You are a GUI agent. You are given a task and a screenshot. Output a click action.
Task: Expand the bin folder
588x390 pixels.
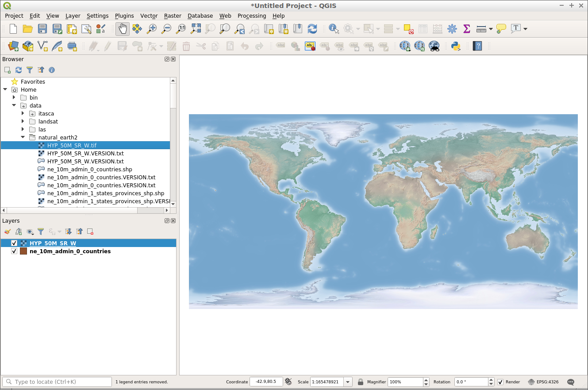tap(14, 97)
